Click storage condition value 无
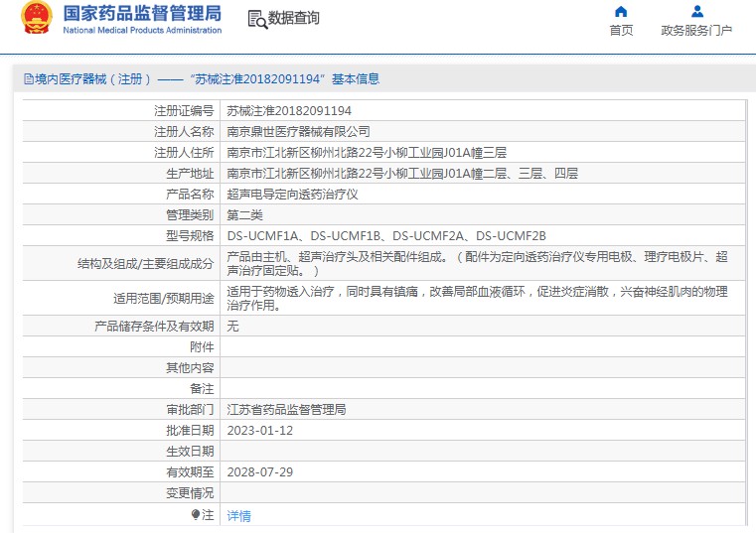 click(x=232, y=327)
